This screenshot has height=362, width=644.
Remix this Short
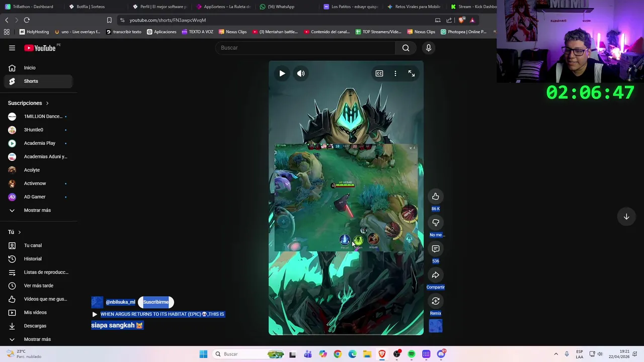click(x=436, y=301)
